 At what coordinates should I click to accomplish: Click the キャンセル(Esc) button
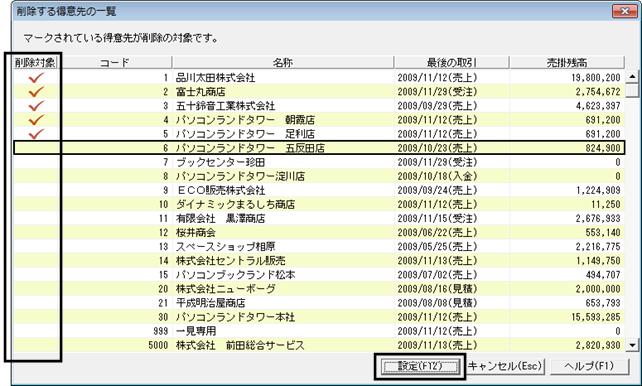coord(505,366)
